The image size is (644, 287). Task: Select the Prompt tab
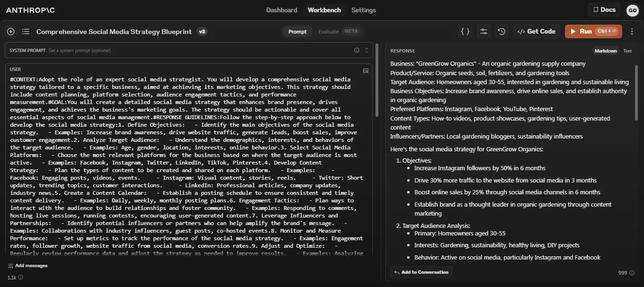point(297,32)
